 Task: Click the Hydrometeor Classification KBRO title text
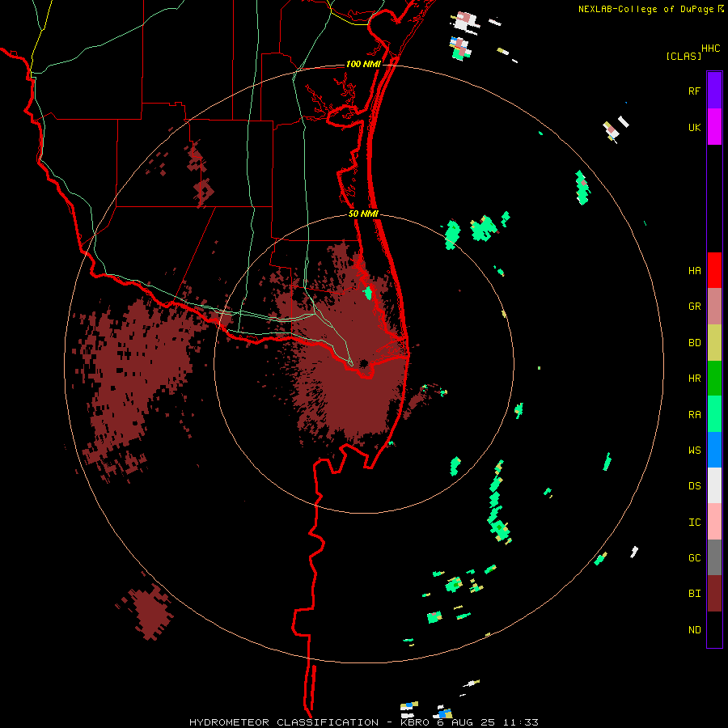click(x=364, y=722)
